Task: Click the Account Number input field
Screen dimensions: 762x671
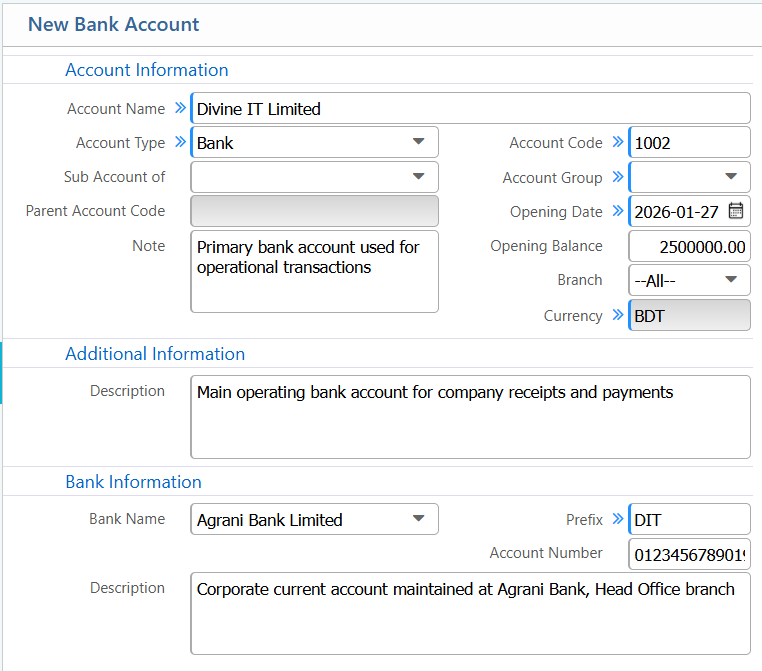Action: click(x=690, y=554)
